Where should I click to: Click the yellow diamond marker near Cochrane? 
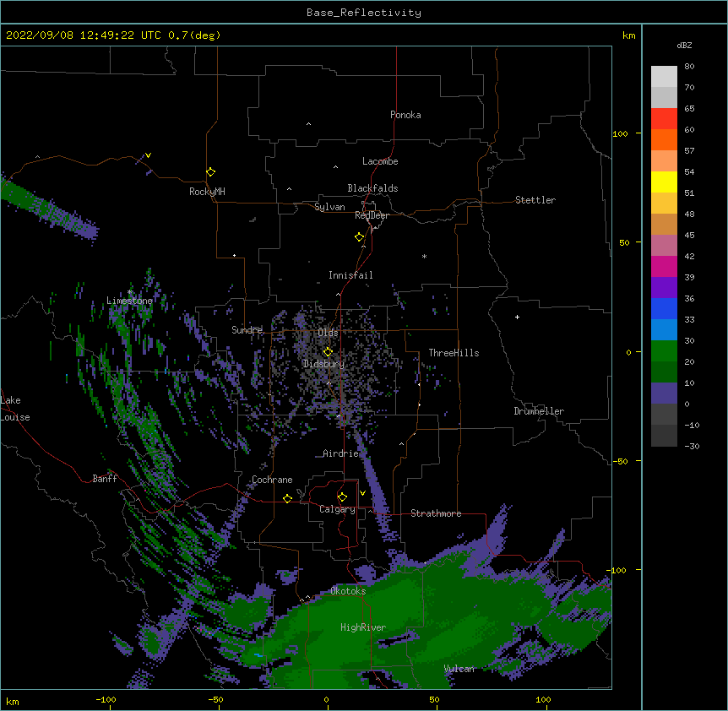[x=287, y=498]
